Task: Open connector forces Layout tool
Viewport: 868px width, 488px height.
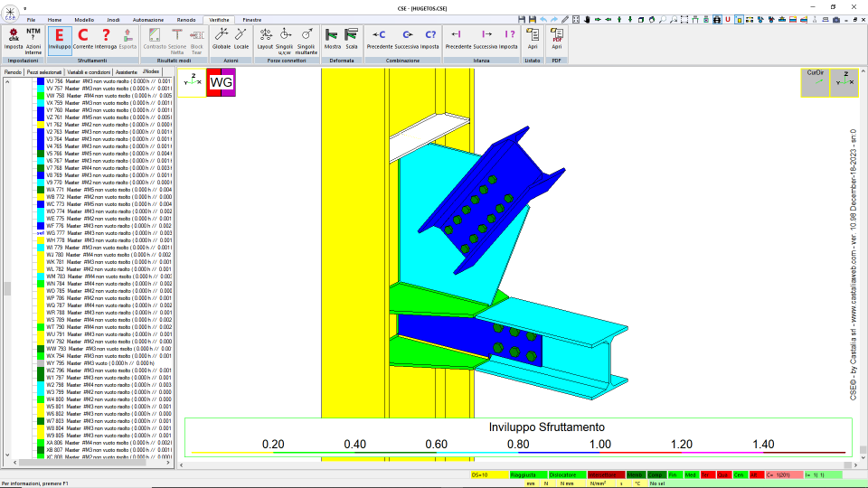Action: click(265, 40)
